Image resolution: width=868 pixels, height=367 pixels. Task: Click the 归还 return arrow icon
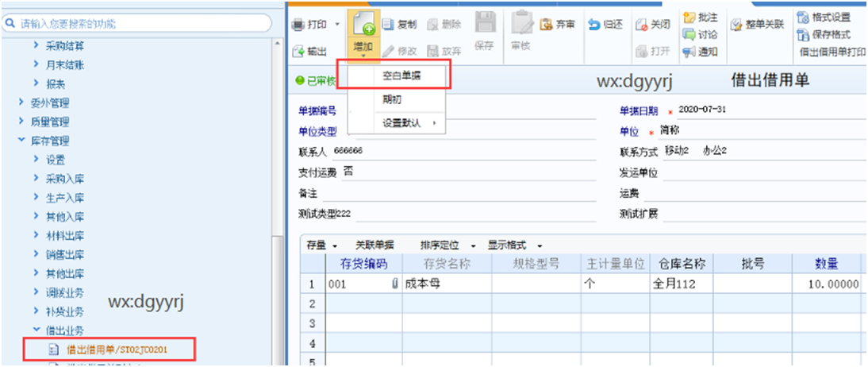coord(593,25)
